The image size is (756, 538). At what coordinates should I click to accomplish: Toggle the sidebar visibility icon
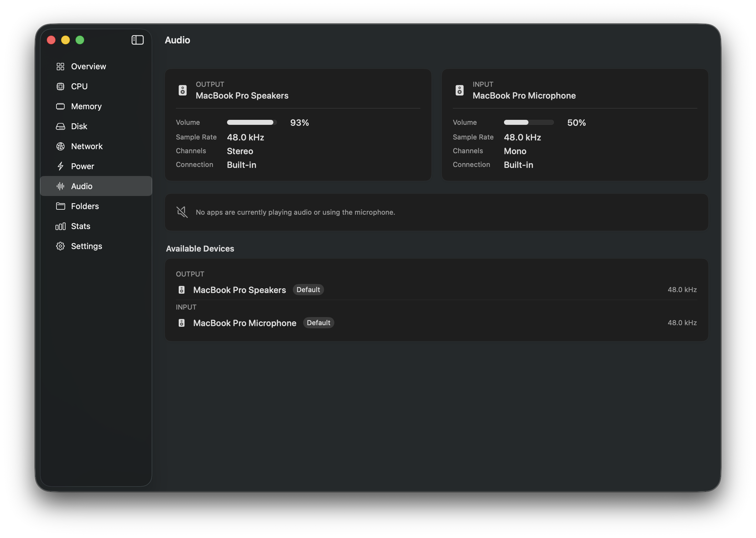pos(137,40)
